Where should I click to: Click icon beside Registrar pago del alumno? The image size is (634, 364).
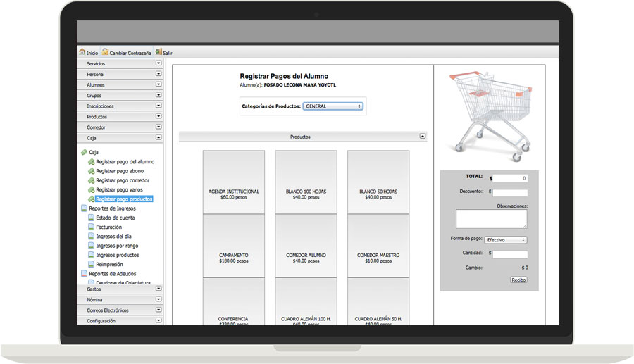click(x=92, y=162)
